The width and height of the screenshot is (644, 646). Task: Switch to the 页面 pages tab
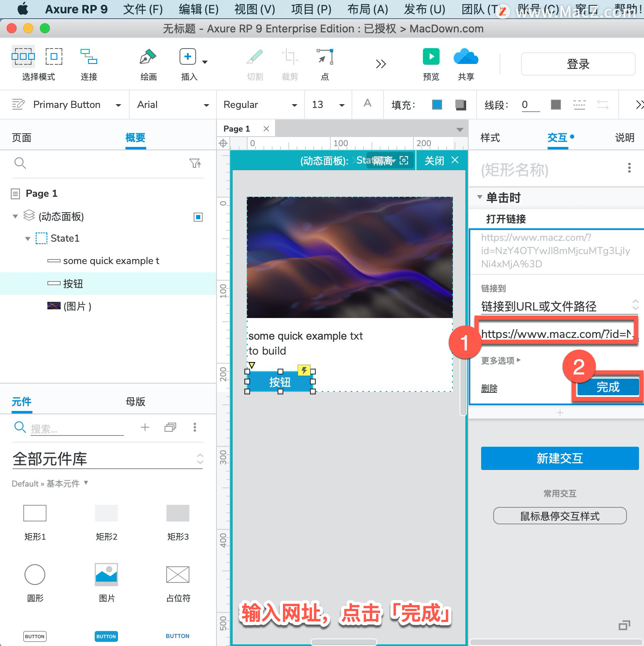[22, 138]
